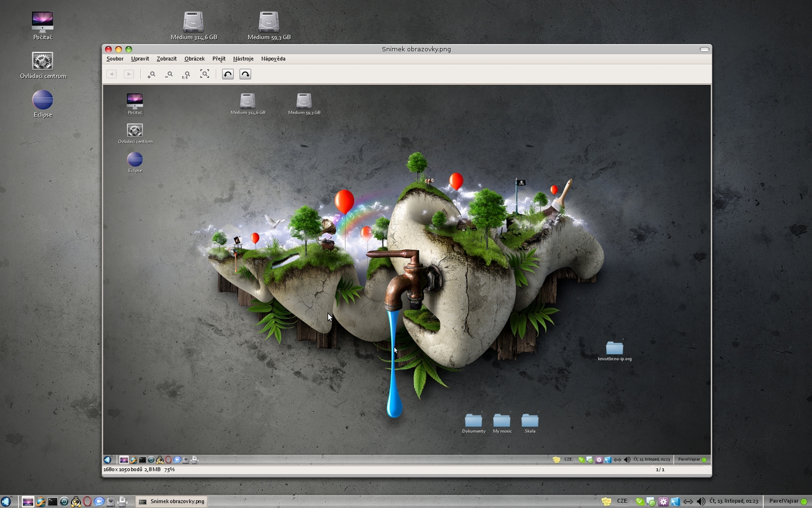The image size is (812, 508).
Task: Open the clock showing Čt, 13. listopad
Action: coord(734,501)
